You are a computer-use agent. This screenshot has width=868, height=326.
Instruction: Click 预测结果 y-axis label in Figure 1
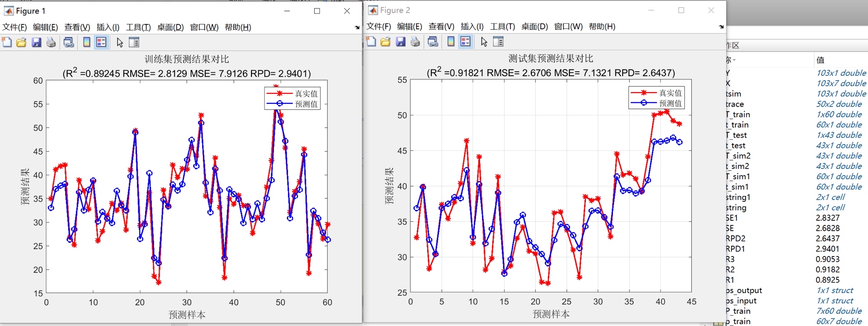[25, 186]
